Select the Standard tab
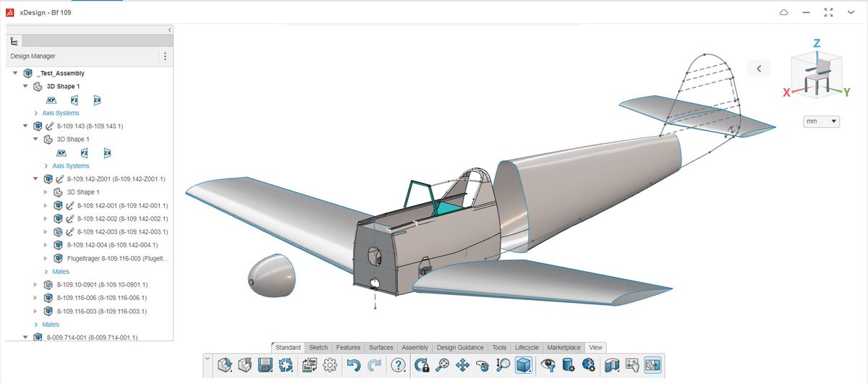Viewport: 868px width, 384px height. [288, 348]
